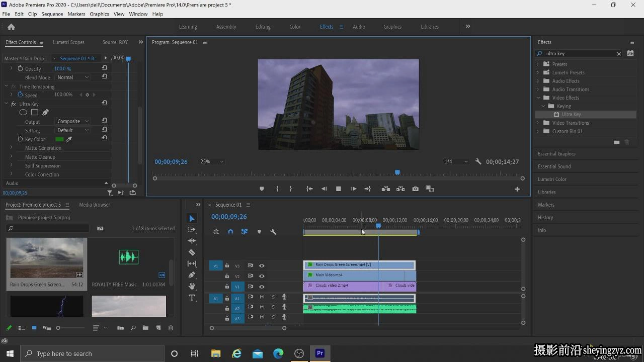Click the Premiere Pro taskbar icon
This screenshot has height=362, width=644.
pyautogui.click(x=319, y=353)
